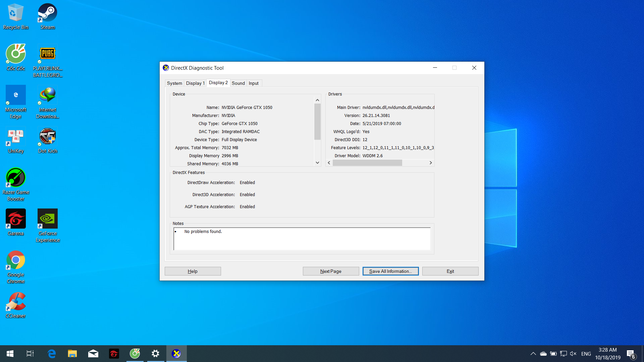Click the "2996 MB" display memory value

point(230,156)
